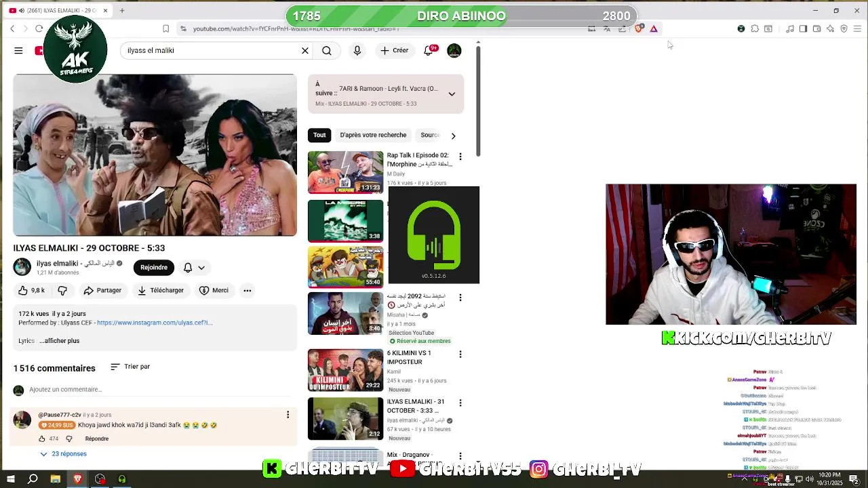Expand the À suivre playlist panel
Screen dimensions: 868x488
point(452,94)
